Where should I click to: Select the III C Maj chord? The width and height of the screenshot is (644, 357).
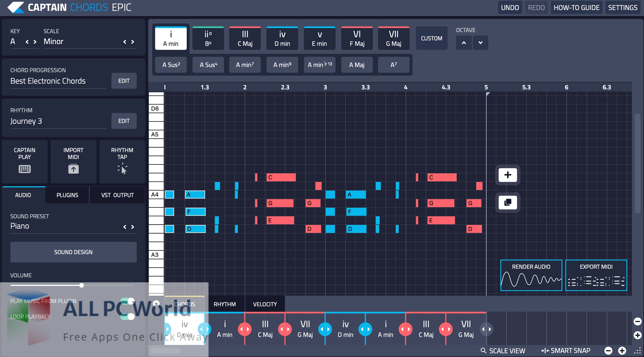(245, 38)
